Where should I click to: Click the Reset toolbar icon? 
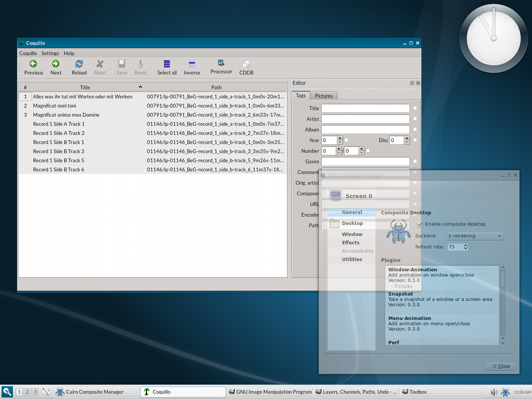coord(140,67)
